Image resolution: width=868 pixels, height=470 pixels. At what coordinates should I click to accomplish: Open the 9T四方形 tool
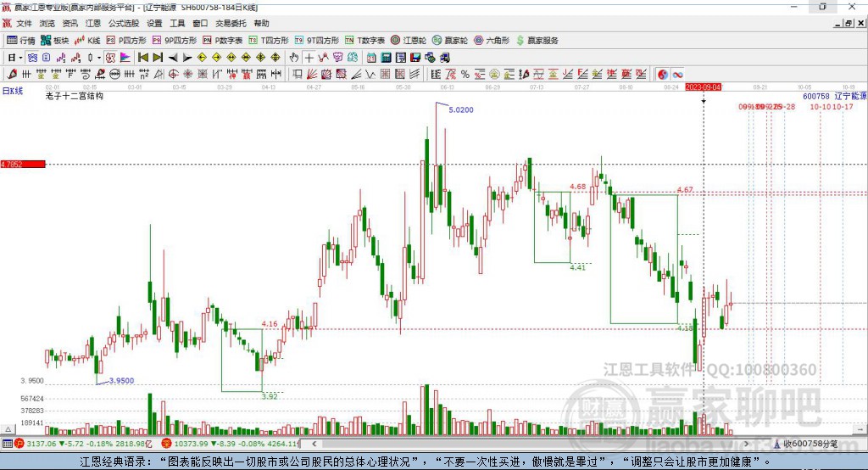(317, 41)
